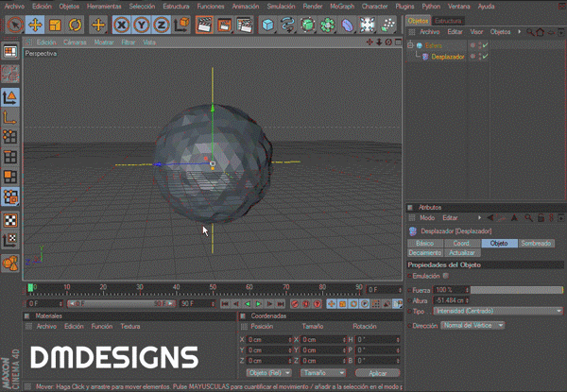
Task: Select Desplazador in object tree
Action: (448, 57)
